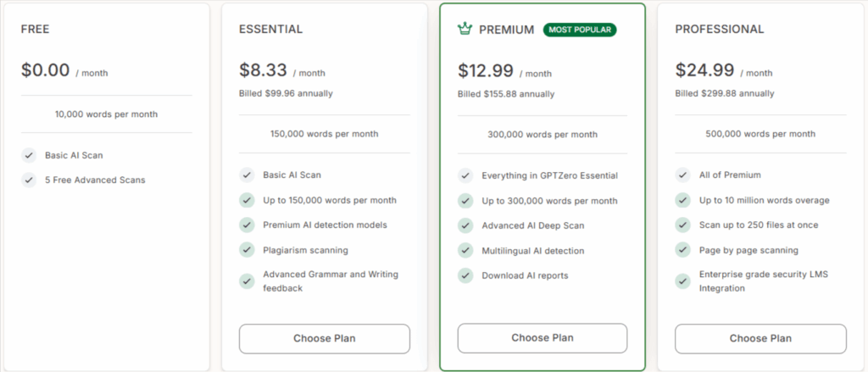Click the Premium crown icon
This screenshot has height=372, width=868.
pyautogui.click(x=465, y=29)
